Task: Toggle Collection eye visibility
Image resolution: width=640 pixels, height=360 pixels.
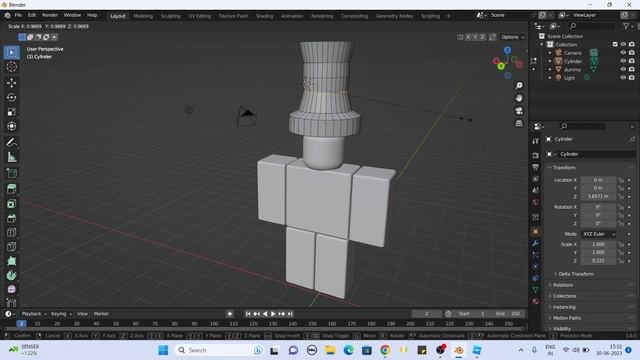Action: pos(623,44)
